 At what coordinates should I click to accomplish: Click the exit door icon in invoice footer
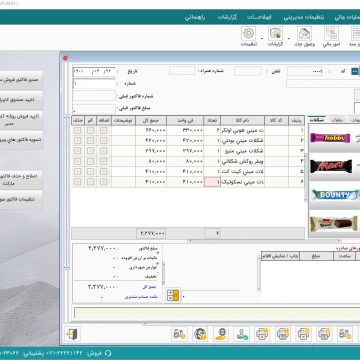click(x=72, y=334)
